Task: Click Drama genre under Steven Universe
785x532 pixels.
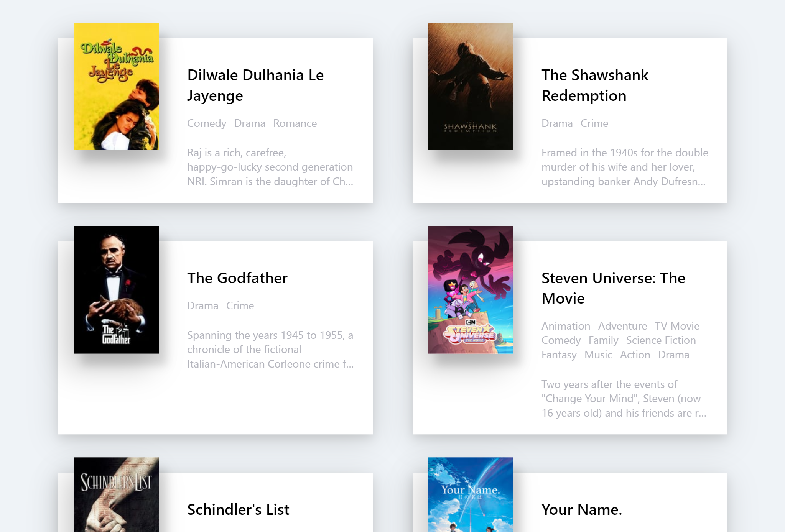Action: pos(673,355)
